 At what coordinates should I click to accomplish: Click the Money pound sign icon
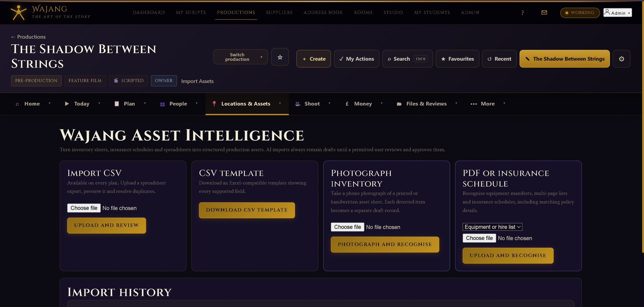point(347,104)
